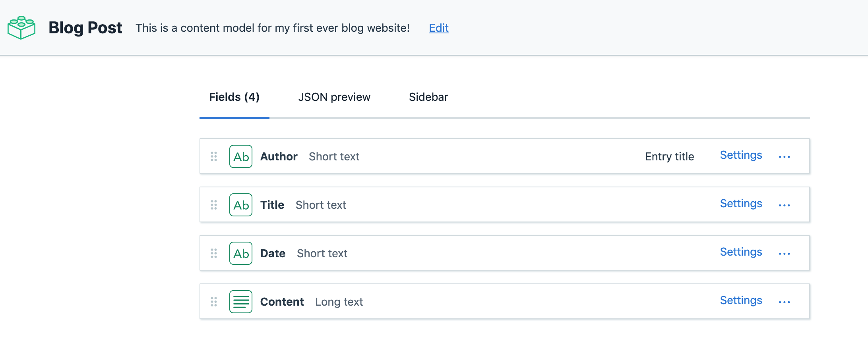Click the green content model brick icon

(21, 28)
